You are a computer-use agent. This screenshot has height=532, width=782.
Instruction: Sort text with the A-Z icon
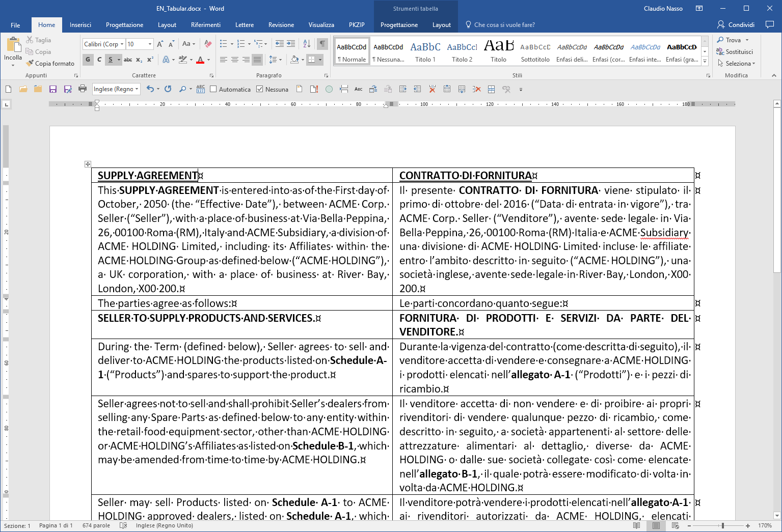[307, 44]
